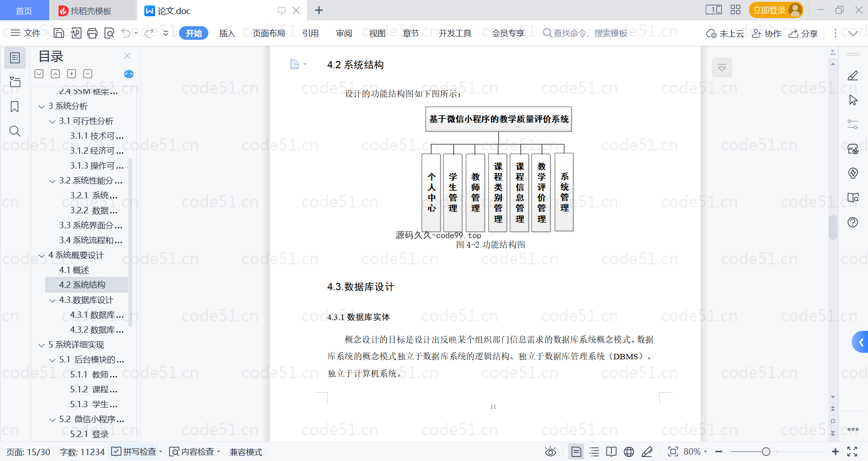Click the zoom slider handle
Image resolution: width=868 pixels, height=461 pixels.
(x=766, y=452)
